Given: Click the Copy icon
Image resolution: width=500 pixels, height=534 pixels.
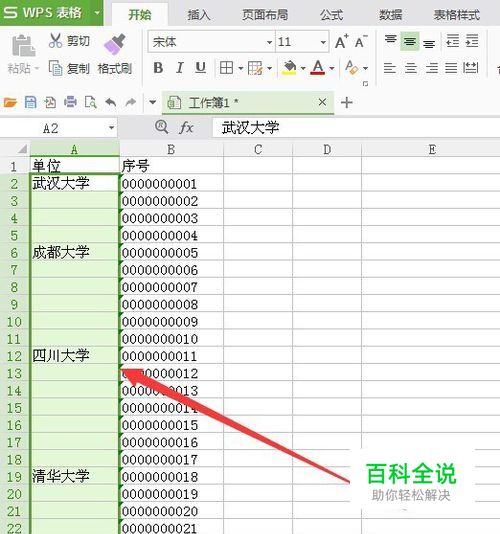Looking at the screenshot, I should point(56,68).
